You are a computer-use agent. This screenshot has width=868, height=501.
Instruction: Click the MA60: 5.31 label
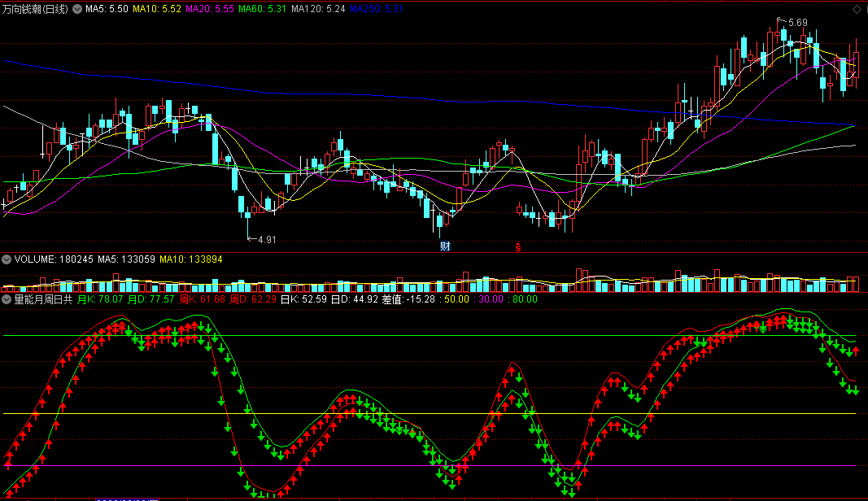point(263,9)
